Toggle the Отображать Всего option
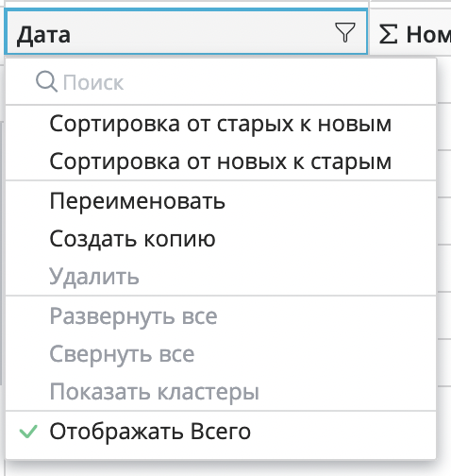The image size is (451, 476). pyautogui.click(x=221, y=432)
